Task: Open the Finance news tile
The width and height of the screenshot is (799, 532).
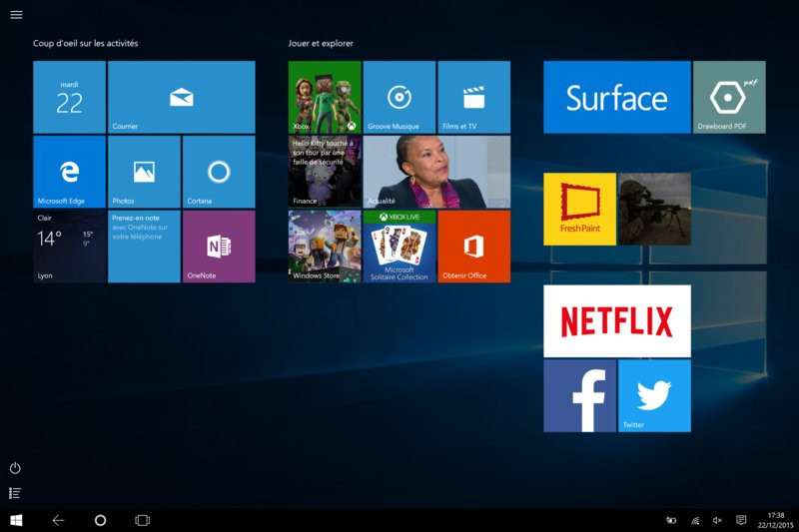Action: [325, 172]
